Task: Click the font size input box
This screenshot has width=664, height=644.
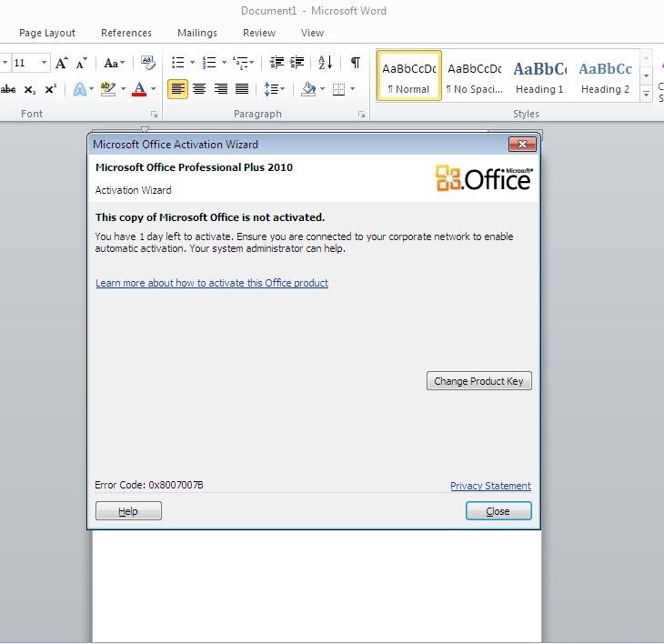Action: pyautogui.click(x=25, y=63)
